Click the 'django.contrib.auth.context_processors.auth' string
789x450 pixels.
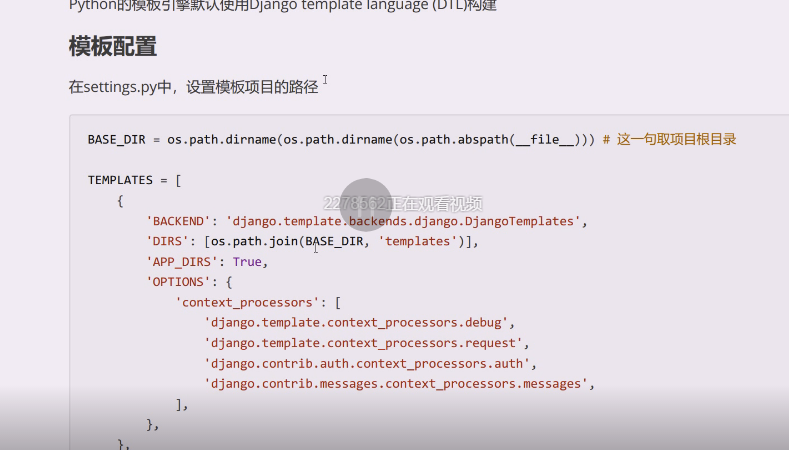pos(367,363)
